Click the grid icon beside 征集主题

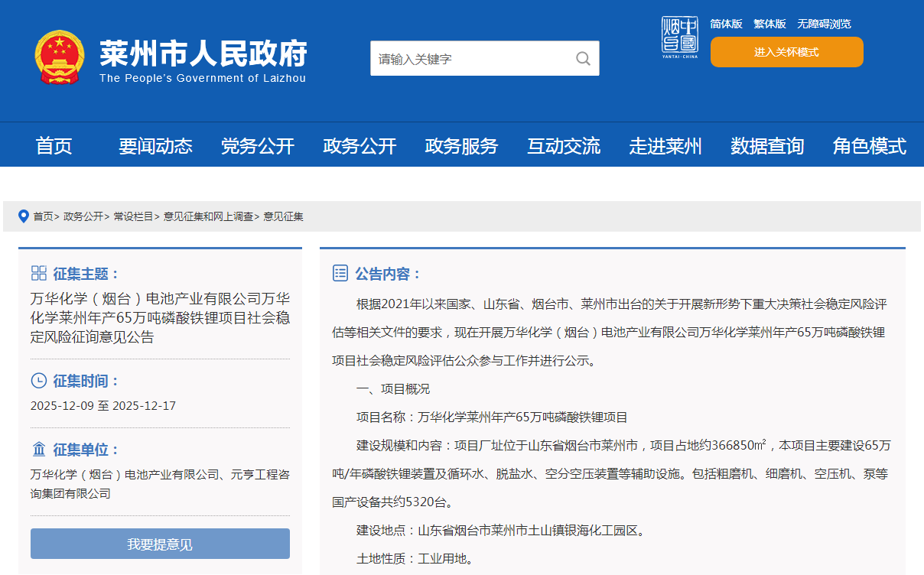39,274
